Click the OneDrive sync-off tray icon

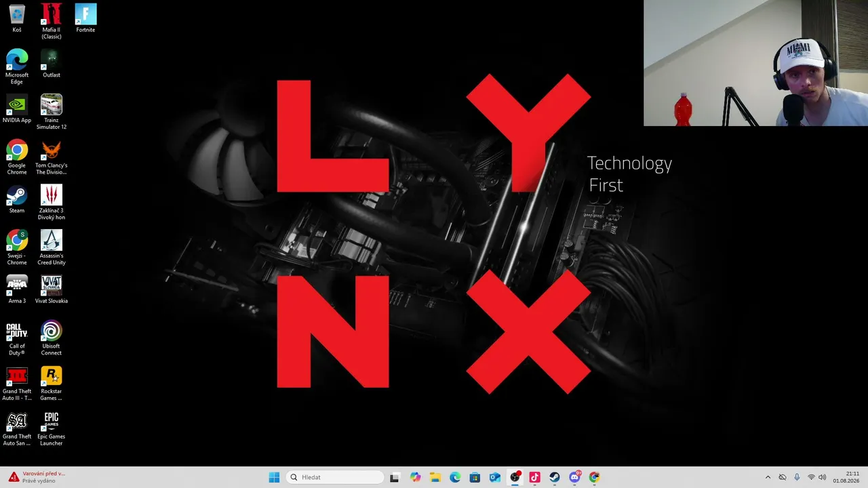click(x=783, y=477)
